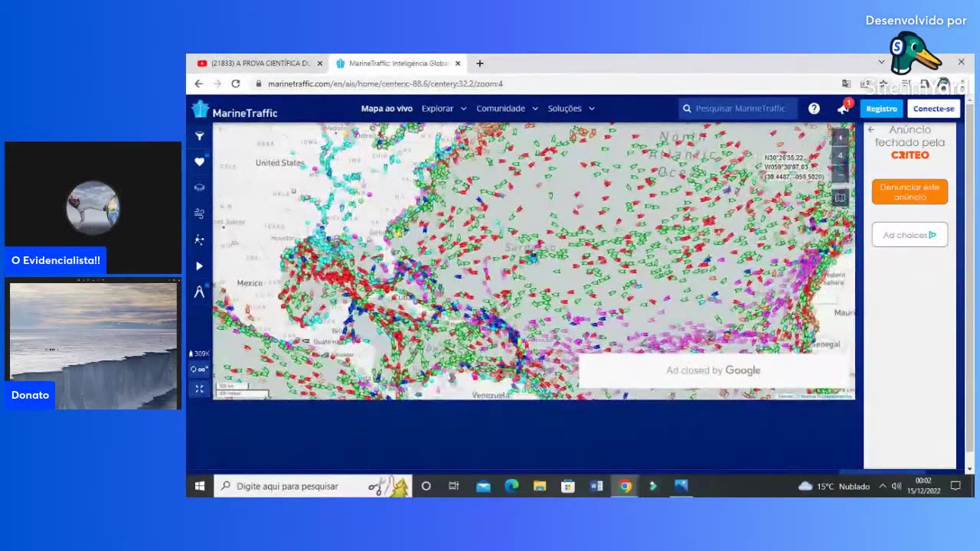Click the Registro button
Image resolution: width=980 pixels, height=551 pixels.
coord(881,109)
